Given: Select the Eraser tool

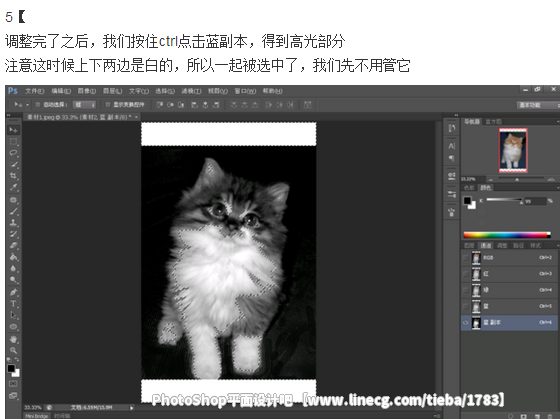Looking at the screenshot, I should (14, 245).
